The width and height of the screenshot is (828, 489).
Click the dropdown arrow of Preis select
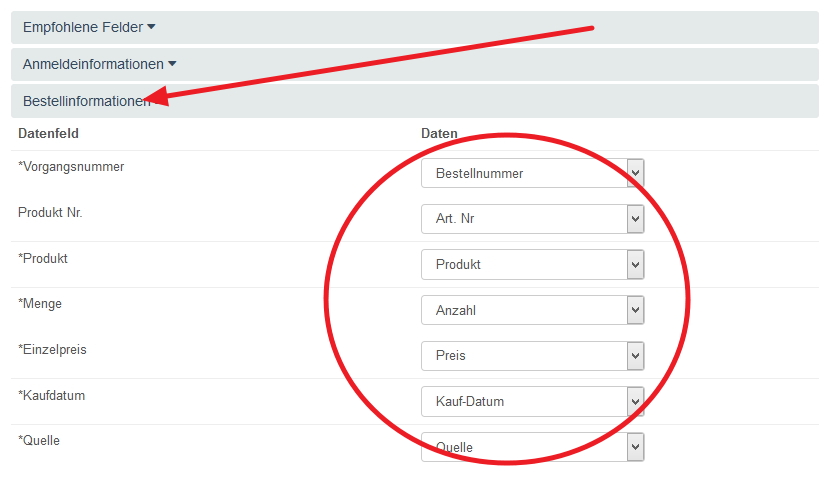click(x=635, y=356)
